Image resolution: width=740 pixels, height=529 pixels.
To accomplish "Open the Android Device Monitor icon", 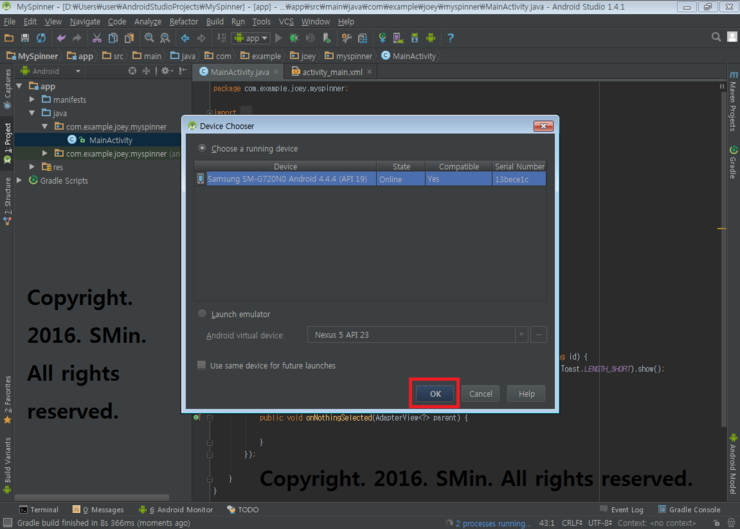I will 430,38.
